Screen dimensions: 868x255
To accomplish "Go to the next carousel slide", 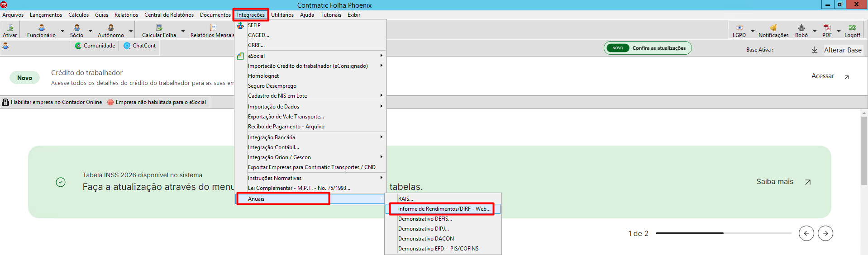I will coord(825,233).
